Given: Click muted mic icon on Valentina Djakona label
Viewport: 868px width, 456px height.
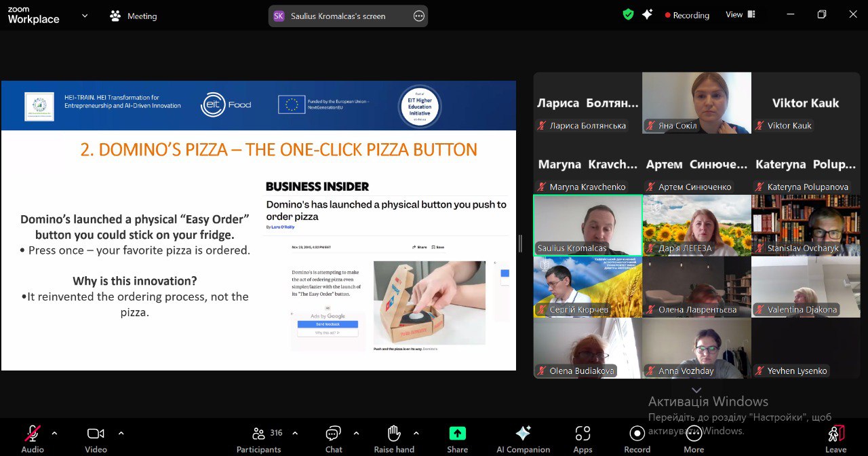Looking at the screenshot, I should pos(759,310).
